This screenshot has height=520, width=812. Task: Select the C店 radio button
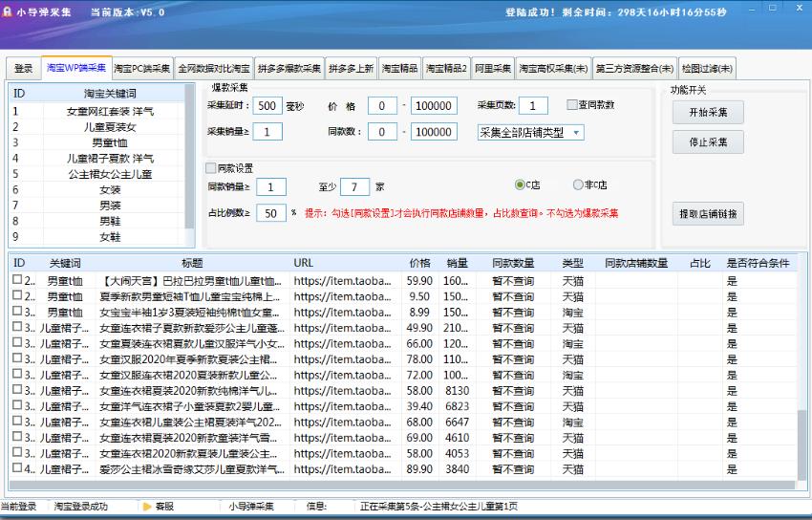[520, 184]
